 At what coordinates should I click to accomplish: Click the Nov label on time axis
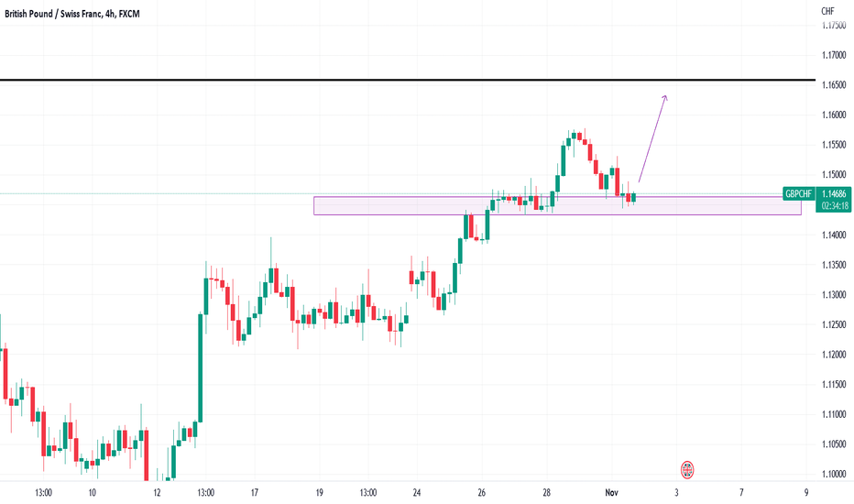611,493
